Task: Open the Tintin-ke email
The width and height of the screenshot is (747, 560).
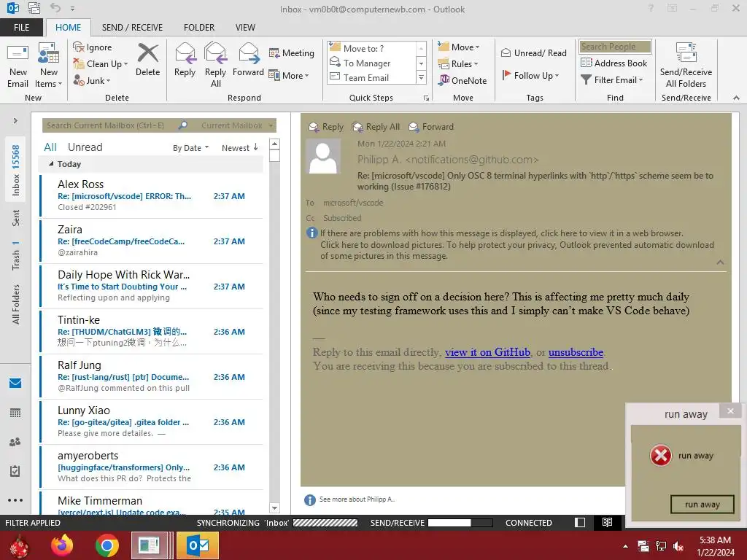Action: [152, 331]
